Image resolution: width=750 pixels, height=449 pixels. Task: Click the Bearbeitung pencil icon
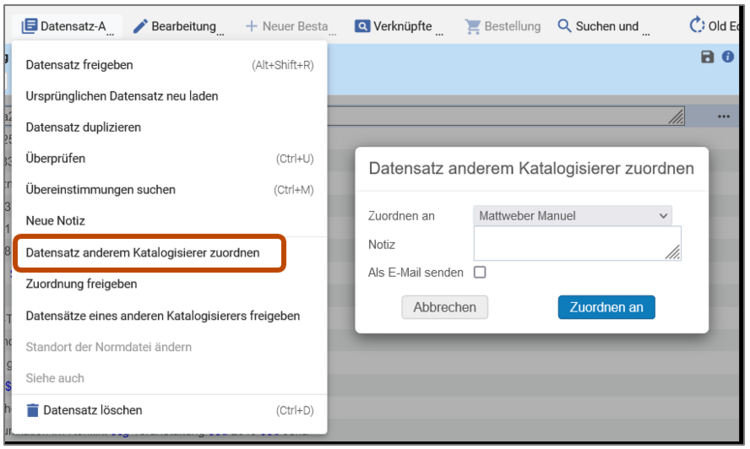click(140, 26)
